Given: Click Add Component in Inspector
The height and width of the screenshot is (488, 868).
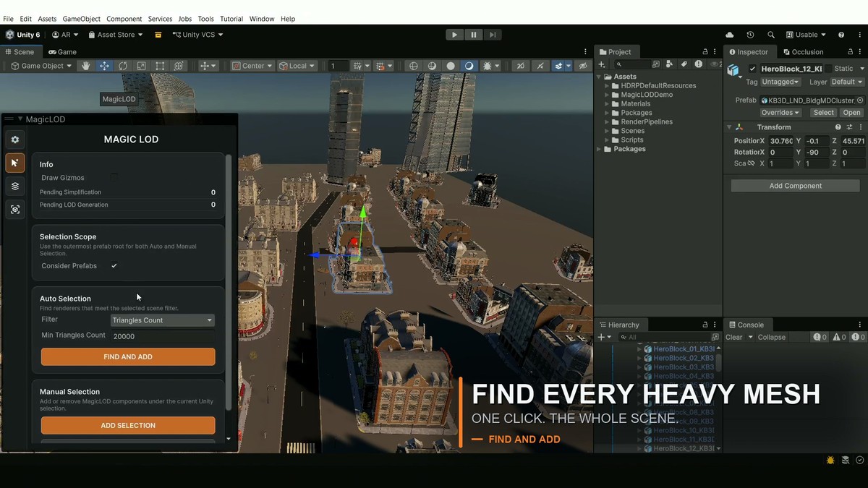Looking at the screenshot, I should pyautogui.click(x=795, y=186).
